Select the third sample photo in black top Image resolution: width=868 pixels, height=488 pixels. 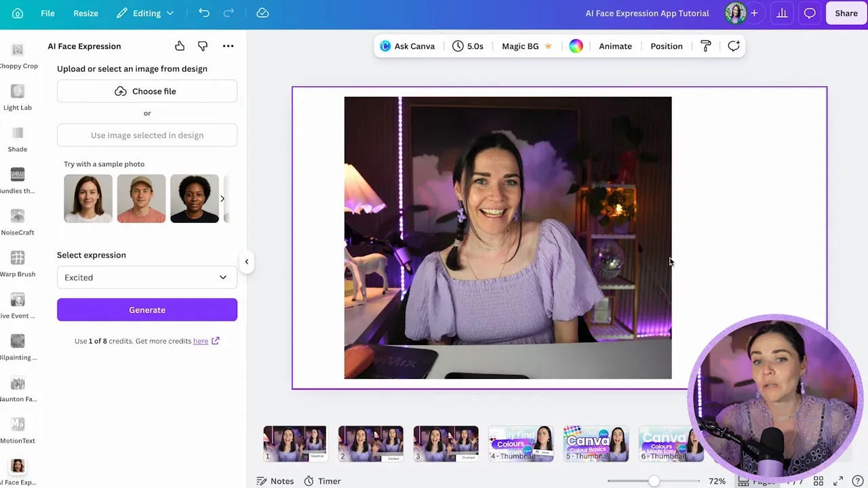195,199
